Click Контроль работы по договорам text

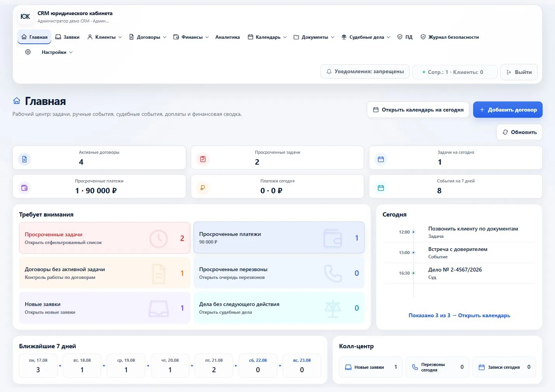click(60, 277)
